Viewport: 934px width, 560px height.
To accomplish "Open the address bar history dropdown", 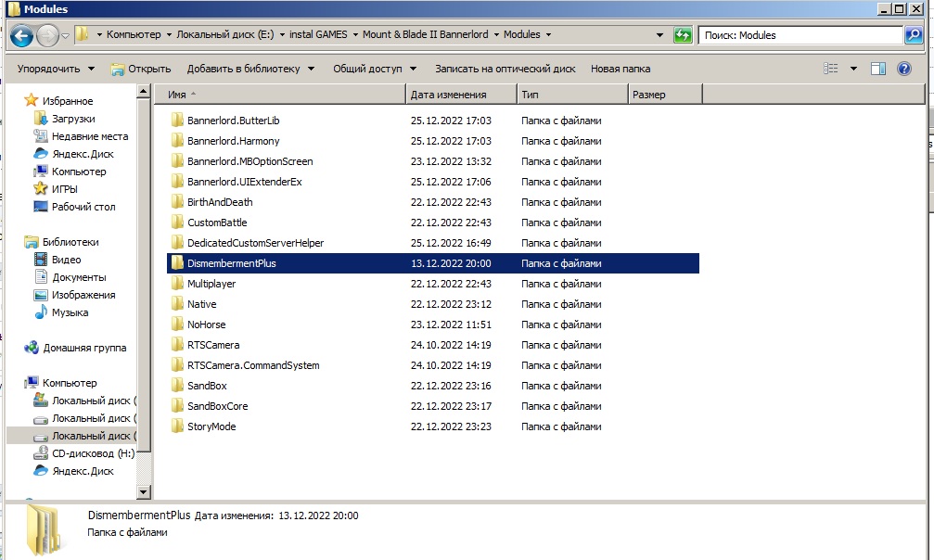I will (659, 35).
